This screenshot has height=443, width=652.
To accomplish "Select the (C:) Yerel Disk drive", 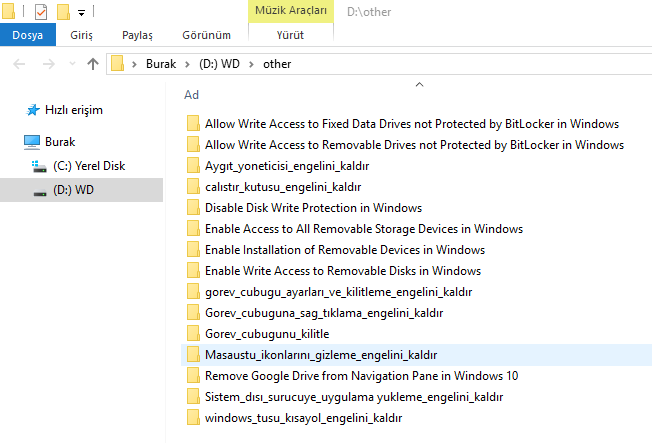I will (x=79, y=166).
